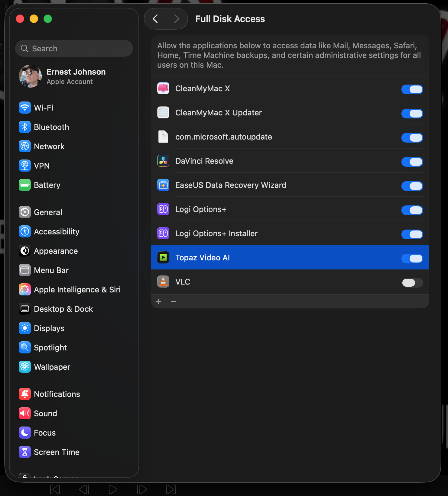Remove selected app with the minus button
This screenshot has width=448, height=496.
coord(174,301)
